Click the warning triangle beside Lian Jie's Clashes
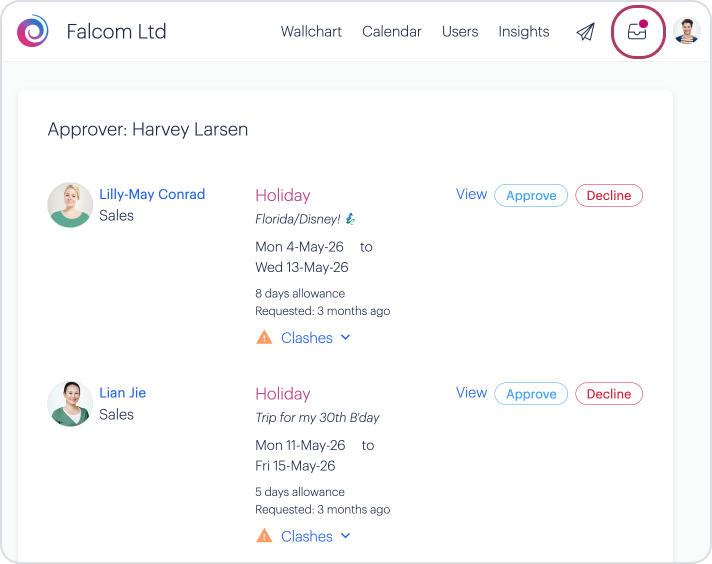Viewport: 712px width, 564px height. [264, 536]
